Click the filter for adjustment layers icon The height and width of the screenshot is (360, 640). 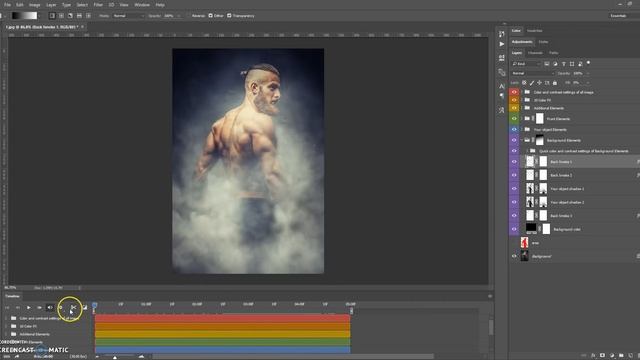click(555, 64)
